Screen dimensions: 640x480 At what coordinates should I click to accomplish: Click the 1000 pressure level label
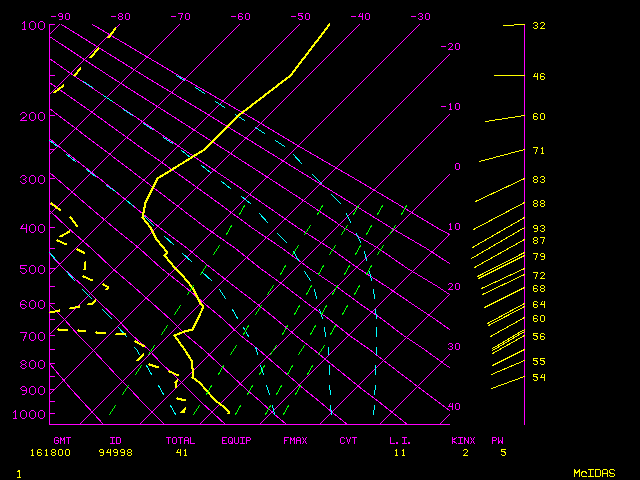tap(32, 415)
